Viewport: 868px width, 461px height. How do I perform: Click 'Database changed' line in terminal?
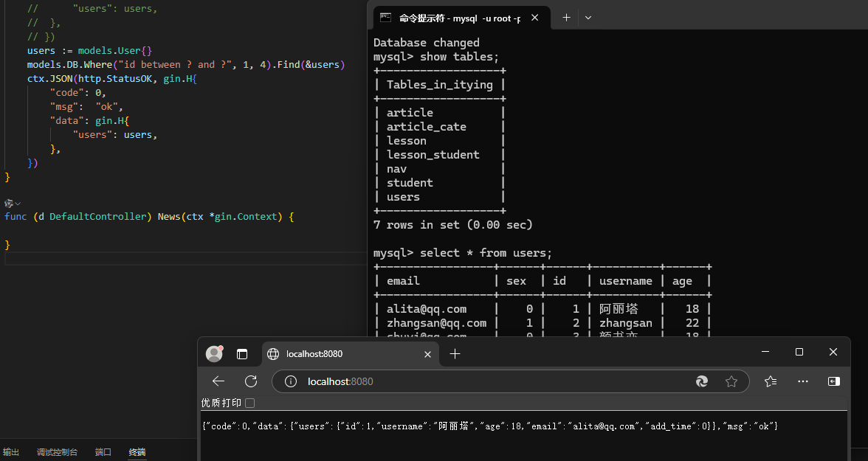pos(427,43)
